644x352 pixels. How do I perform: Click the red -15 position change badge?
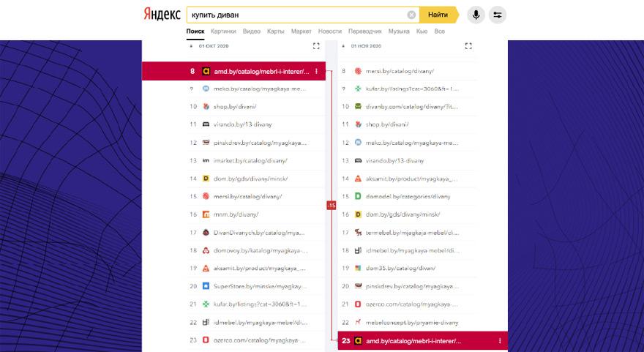[331, 206]
